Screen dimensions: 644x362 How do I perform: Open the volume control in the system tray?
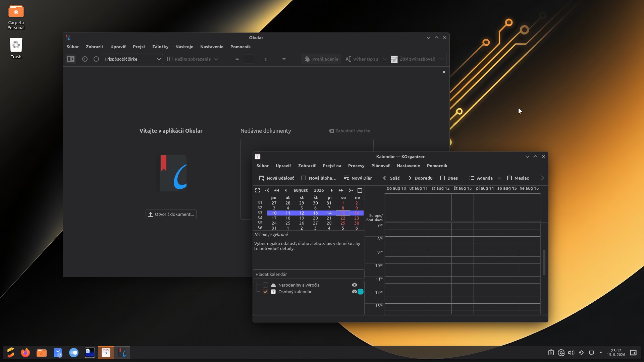(x=571, y=353)
